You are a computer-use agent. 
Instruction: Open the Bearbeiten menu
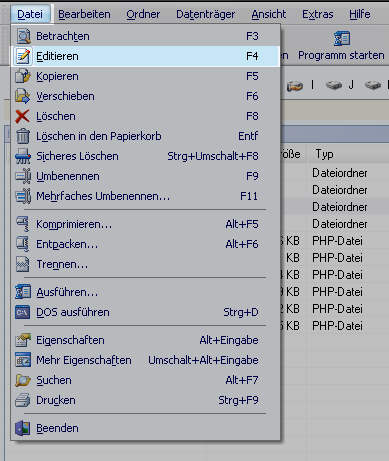click(84, 14)
